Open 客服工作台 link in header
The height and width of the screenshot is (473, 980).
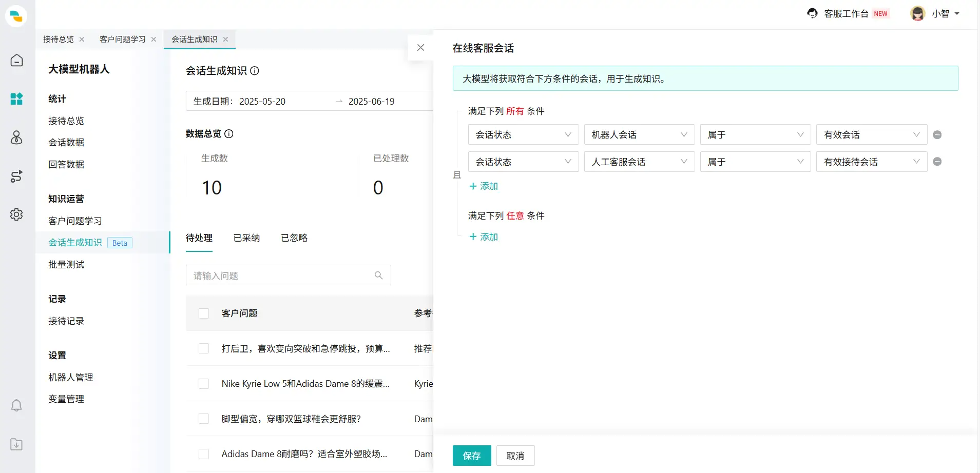[x=846, y=14]
